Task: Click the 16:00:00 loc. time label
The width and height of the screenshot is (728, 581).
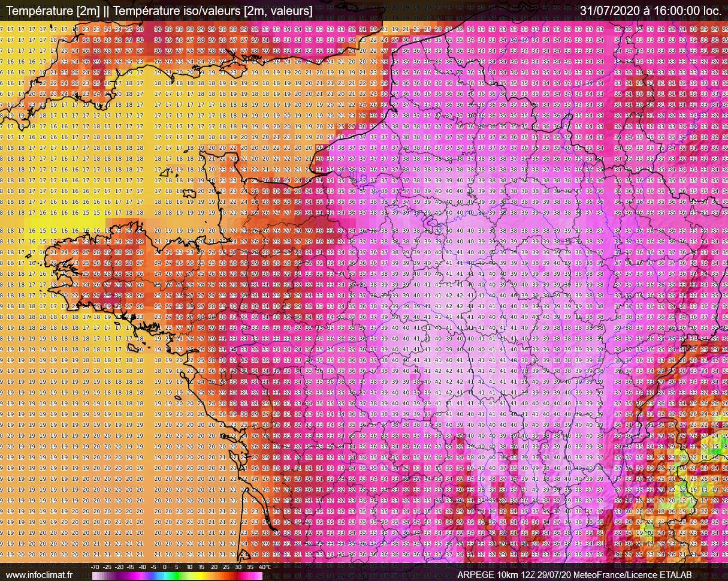Action: (x=682, y=11)
